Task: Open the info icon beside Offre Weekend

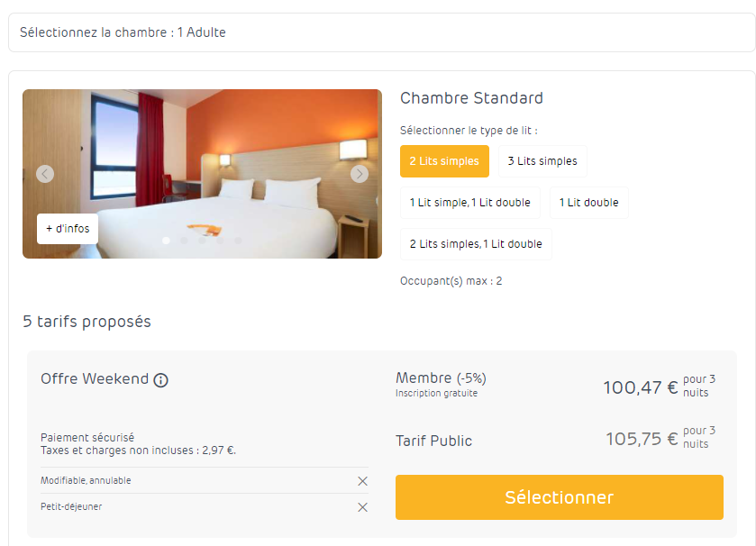Action: 161,380
